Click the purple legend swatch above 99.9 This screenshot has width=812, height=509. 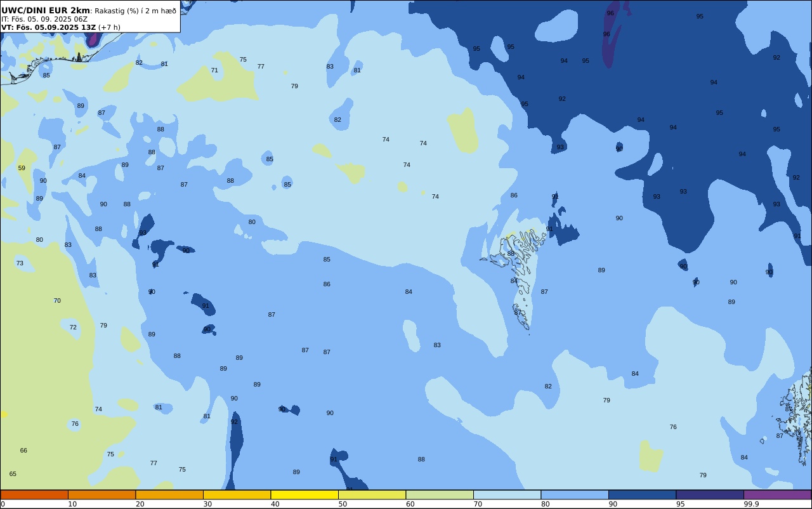[x=777, y=494]
